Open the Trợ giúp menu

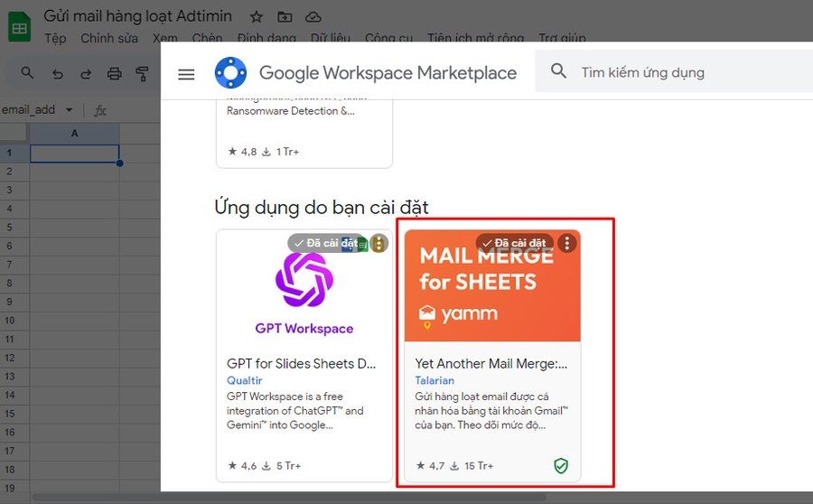point(562,38)
